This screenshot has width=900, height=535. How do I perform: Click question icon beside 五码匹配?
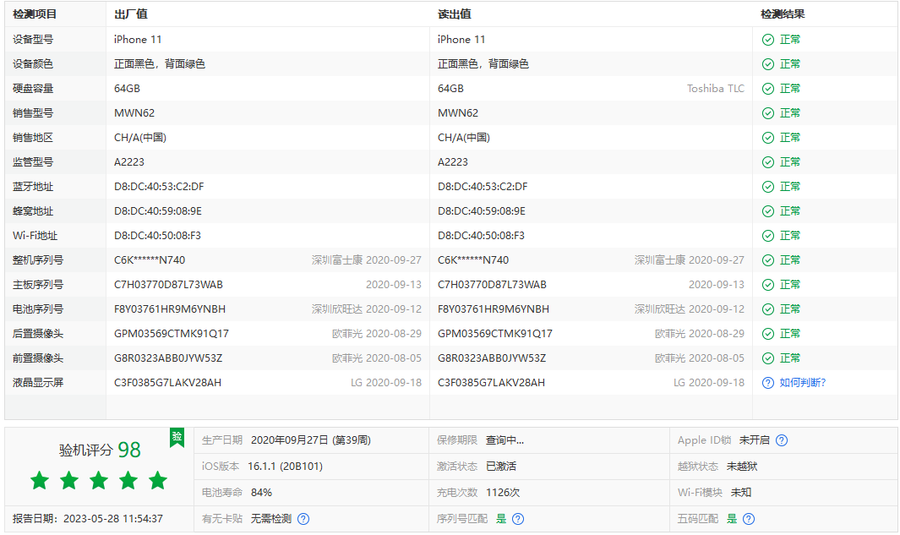tap(748, 519)
